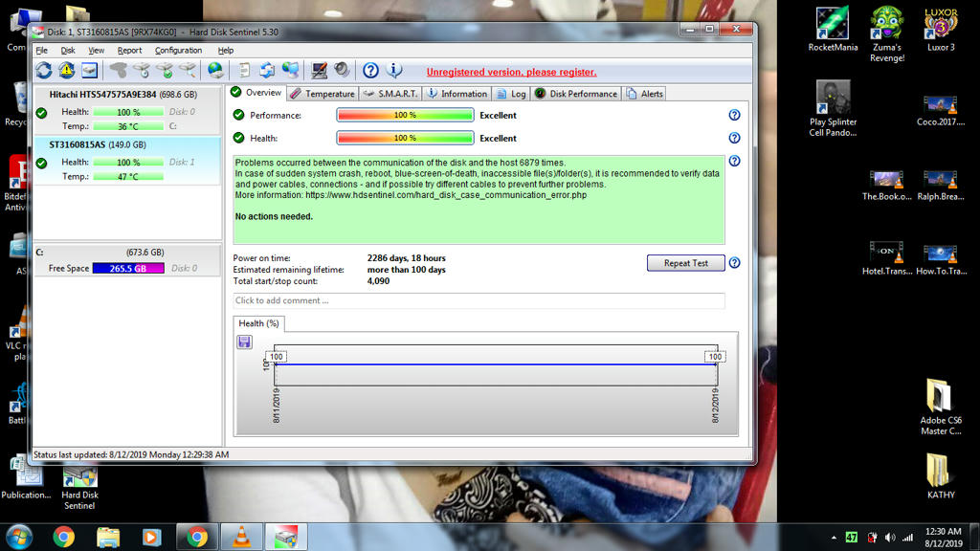Select the ST3160815AS disk entry
Screen dimensions: 980x551
(127, 161)
